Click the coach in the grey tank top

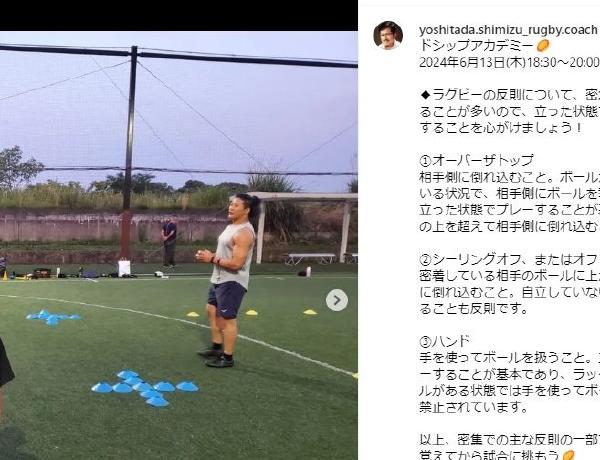(227, 280)
